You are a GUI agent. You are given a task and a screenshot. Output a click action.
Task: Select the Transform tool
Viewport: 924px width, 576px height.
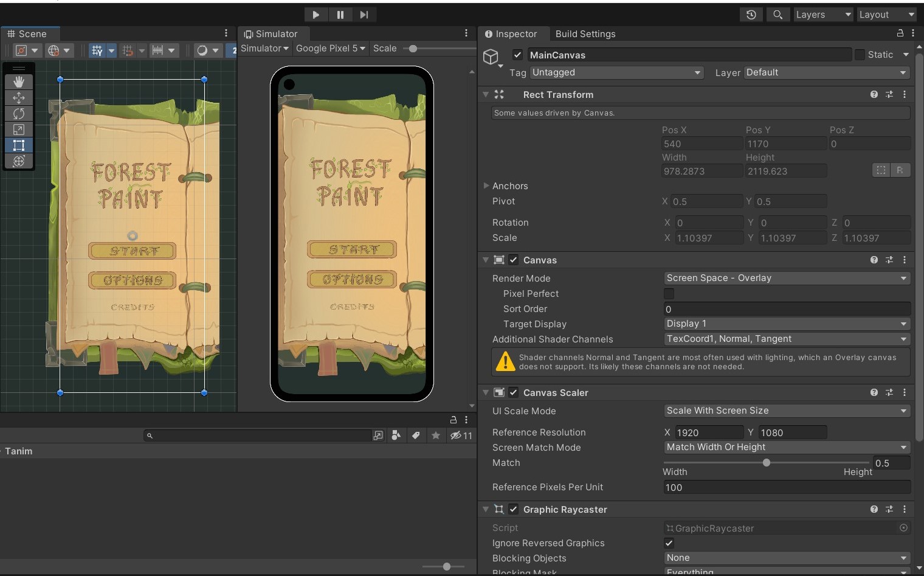coord(19,161)
